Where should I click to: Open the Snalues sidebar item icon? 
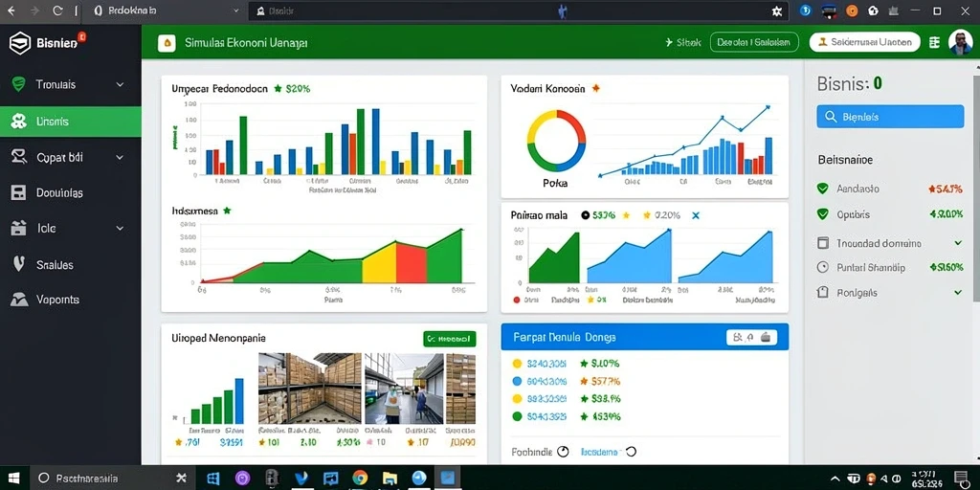click(19, 264)
